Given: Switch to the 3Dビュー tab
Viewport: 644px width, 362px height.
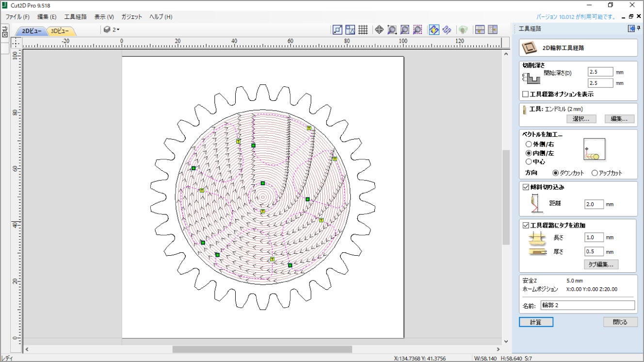Looking at the screenshot, I should [60, 31].
